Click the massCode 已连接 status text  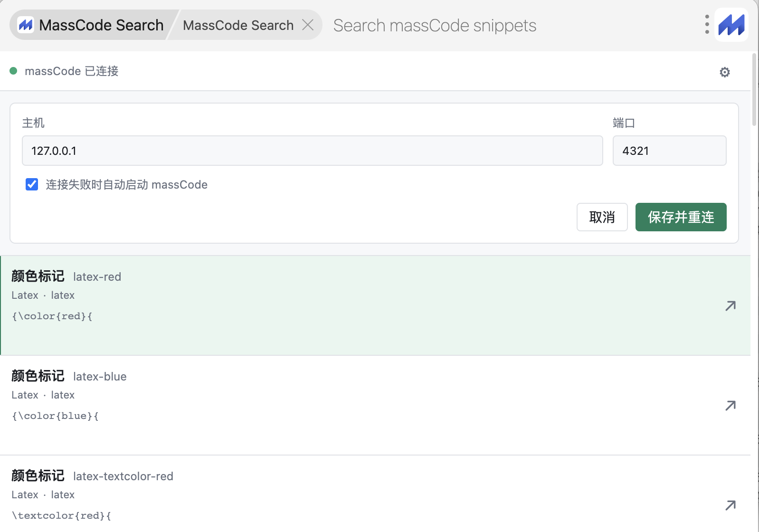(72, 71)
